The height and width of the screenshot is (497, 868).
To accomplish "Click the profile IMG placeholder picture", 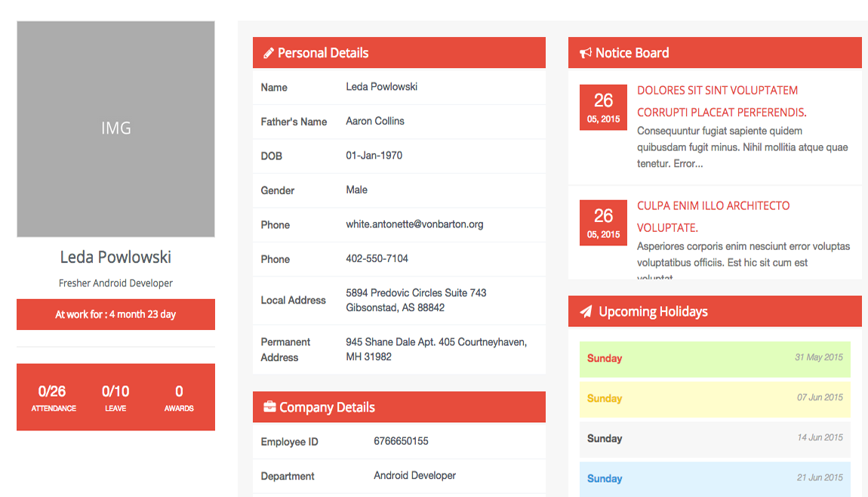I will pyautogui.click(x=115, y=128).
